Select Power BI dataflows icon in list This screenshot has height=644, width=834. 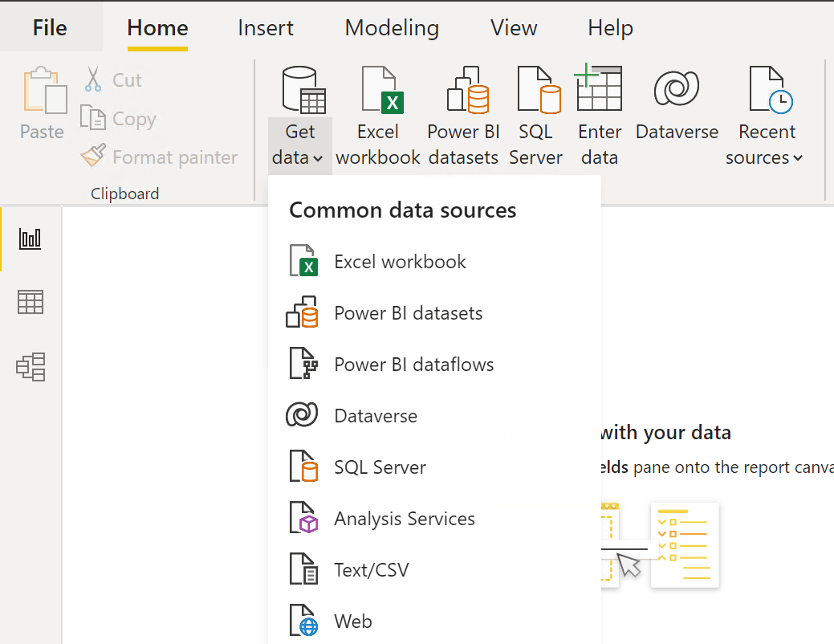[303, 363]
